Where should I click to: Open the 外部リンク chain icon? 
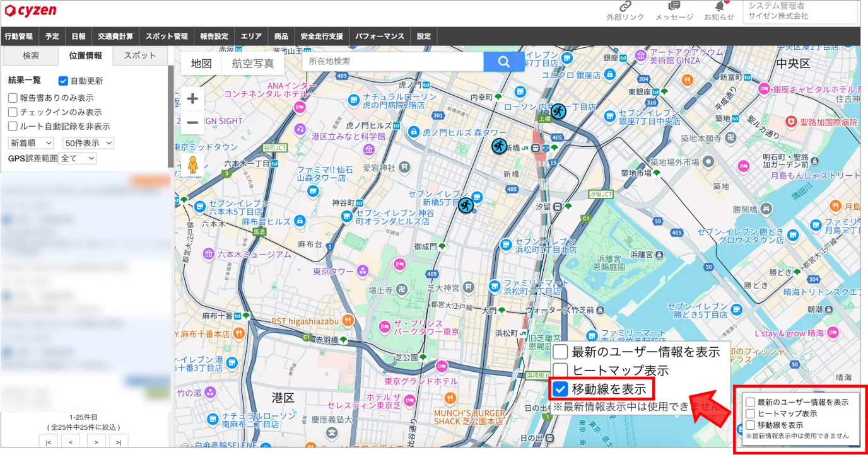[625, 6]
